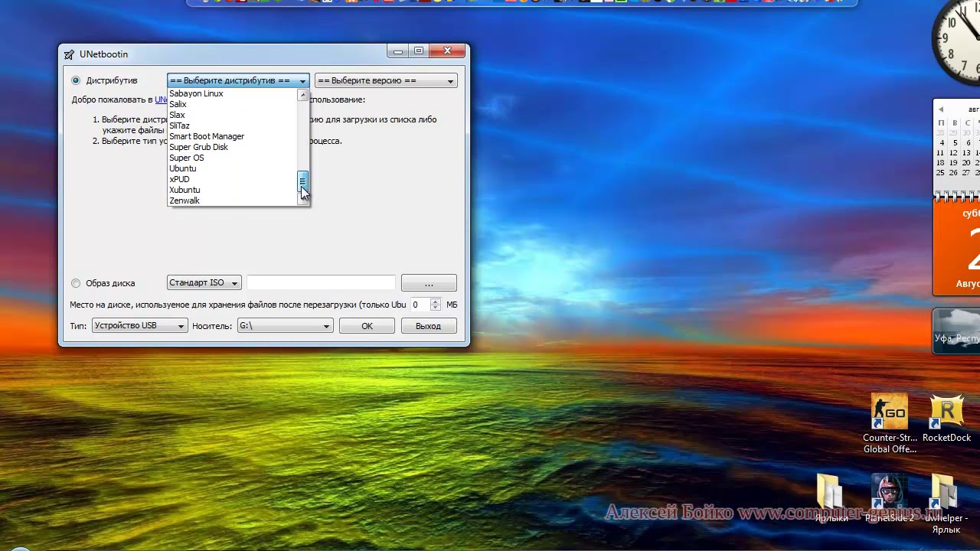Click the distribution list scrollbar thumb
This screenshot has width=980, height=551.
coord(303,181)
